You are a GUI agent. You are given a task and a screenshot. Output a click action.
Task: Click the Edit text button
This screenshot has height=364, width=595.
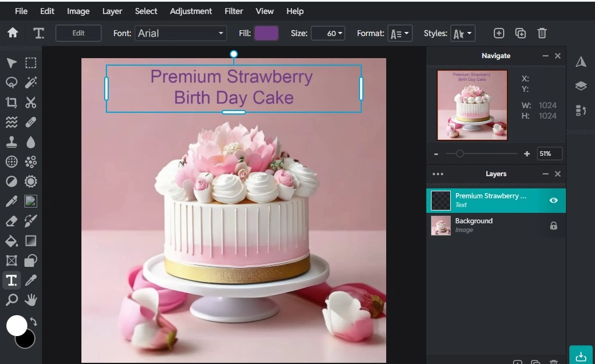click(x=79, y=33)
